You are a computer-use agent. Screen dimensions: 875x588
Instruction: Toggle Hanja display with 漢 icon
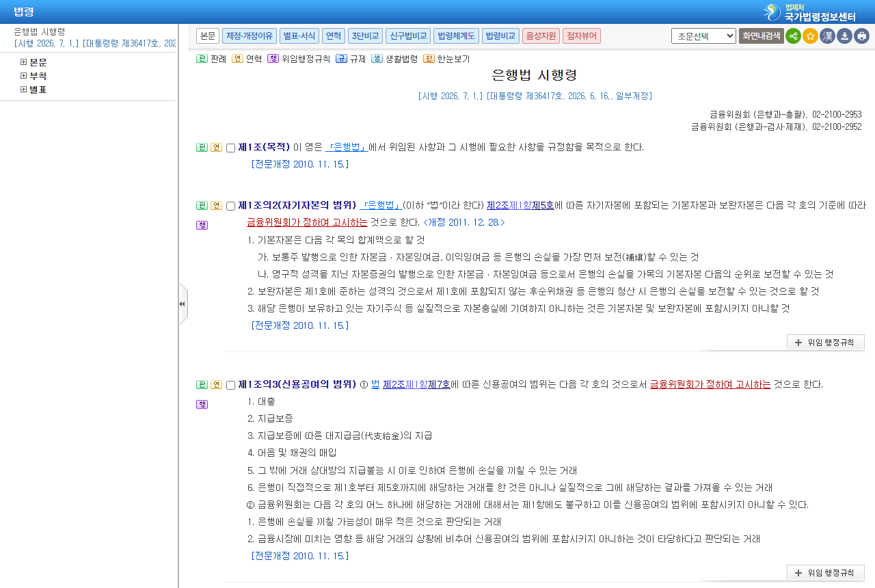(827, 36)
